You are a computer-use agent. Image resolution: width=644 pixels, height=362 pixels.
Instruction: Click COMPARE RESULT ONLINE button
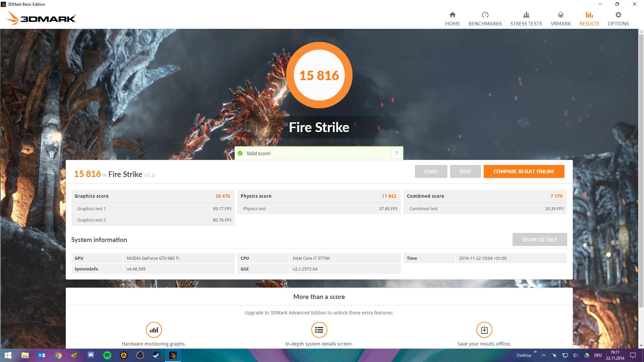[524, 171]
